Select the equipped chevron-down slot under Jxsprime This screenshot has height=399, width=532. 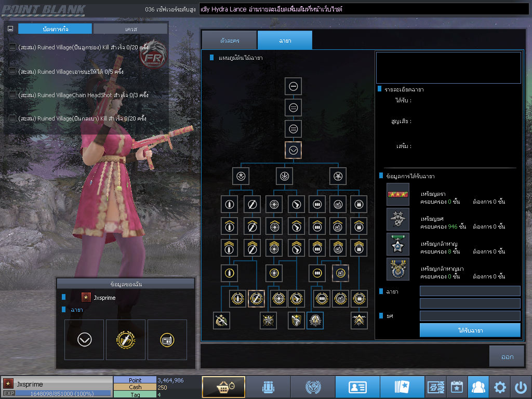coord(84,340)
